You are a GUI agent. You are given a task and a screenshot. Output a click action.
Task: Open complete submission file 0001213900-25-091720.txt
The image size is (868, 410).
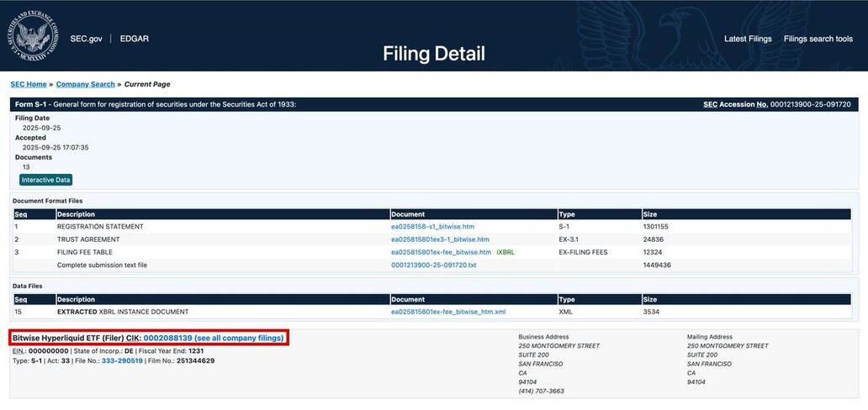(433, 265)
